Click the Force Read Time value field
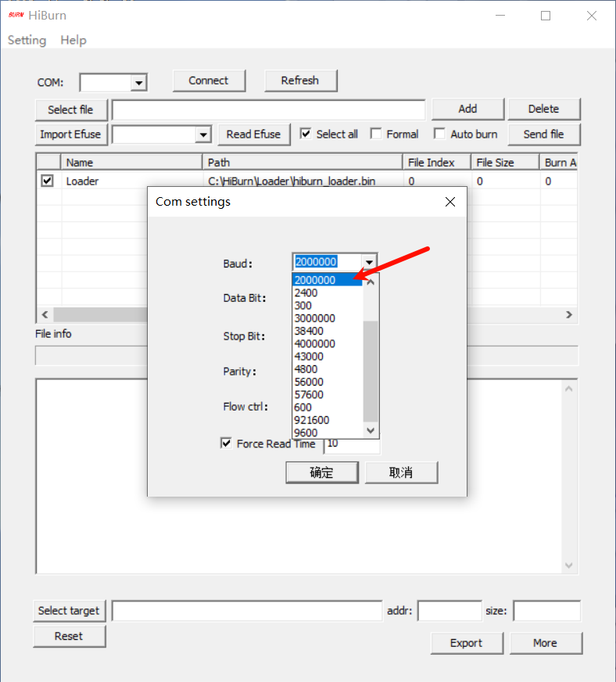616x682 pixels. coord(353,444)
